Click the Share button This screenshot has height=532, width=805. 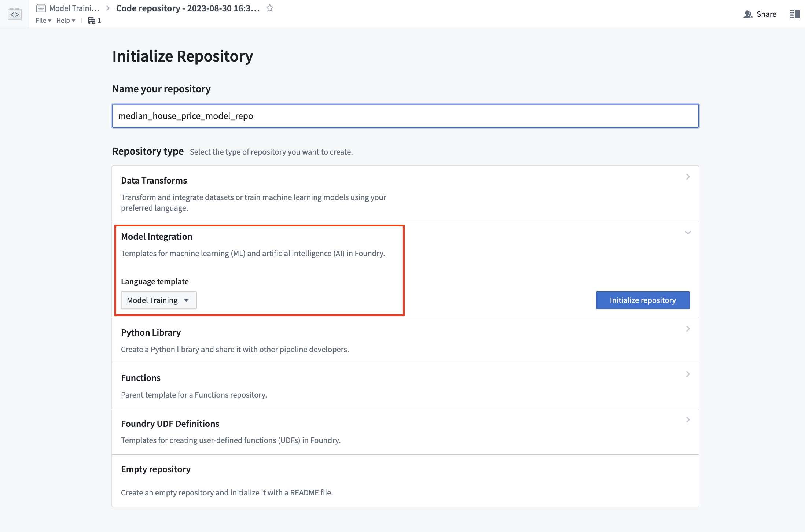[760, 14]
